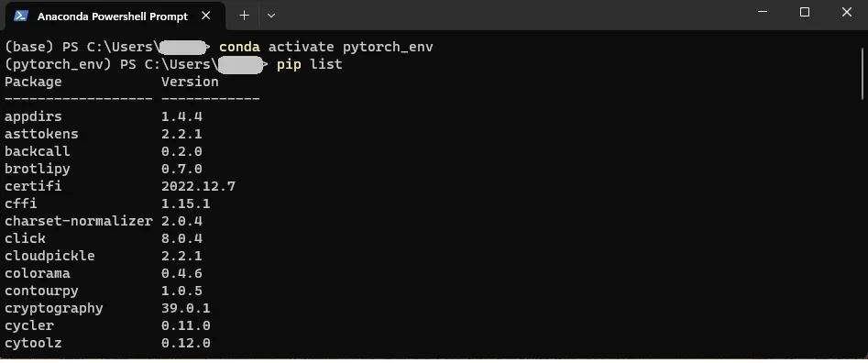The height and width of the screenshot is (363, 868).
Task: Maximize the terminal window
Action: pyautogui.click(x=805, y=12)
